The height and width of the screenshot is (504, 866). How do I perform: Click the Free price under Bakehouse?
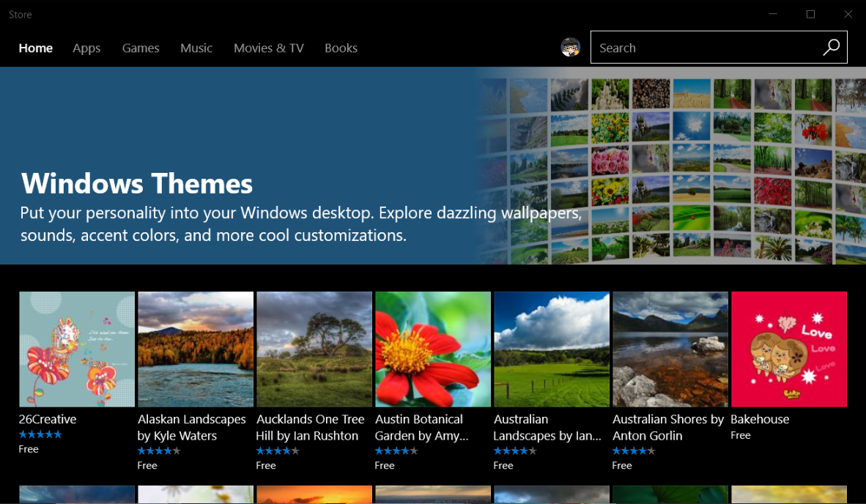click(x=741, y=435)
